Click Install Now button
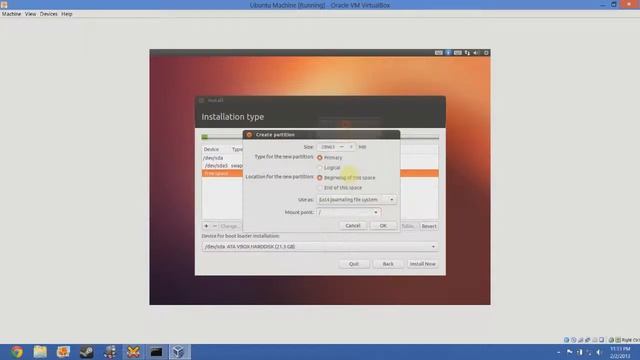 422,264
